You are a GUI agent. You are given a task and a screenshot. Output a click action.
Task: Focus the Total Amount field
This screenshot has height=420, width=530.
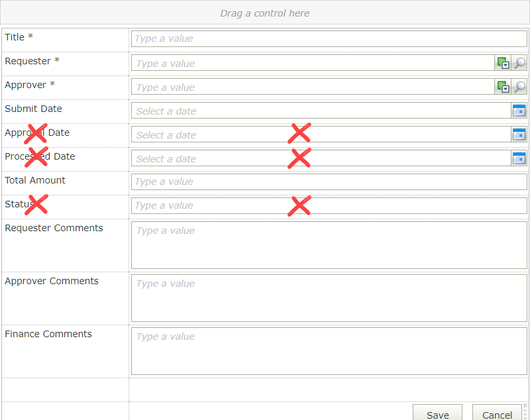(329, 182)
